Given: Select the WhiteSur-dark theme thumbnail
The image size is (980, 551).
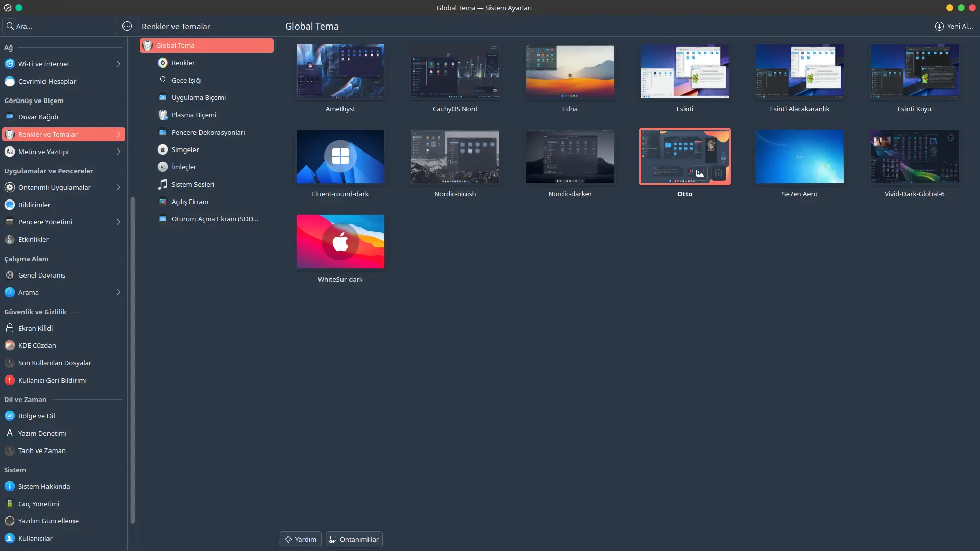Looking at the screenshot, I should point(340,242).
